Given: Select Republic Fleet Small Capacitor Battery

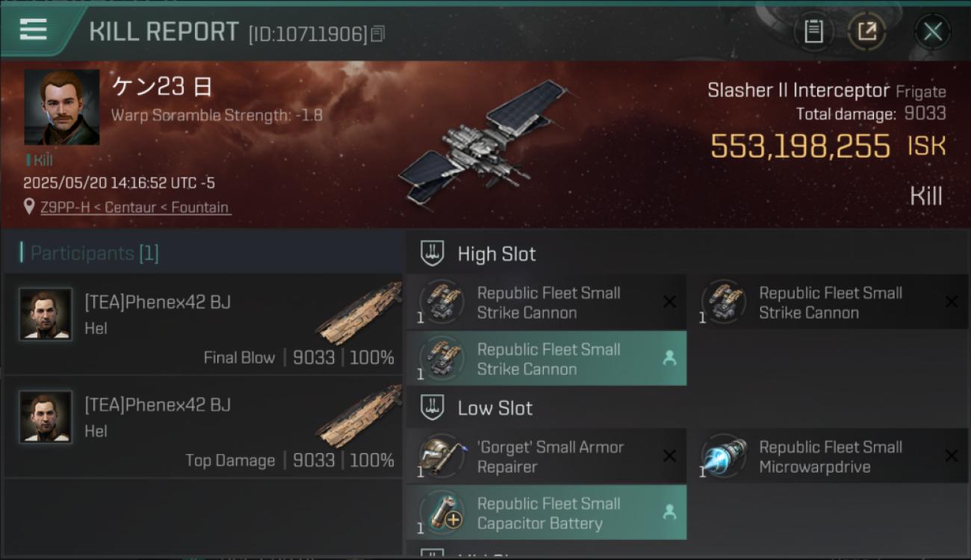Looking at the screenshot, I should point(546,513).
